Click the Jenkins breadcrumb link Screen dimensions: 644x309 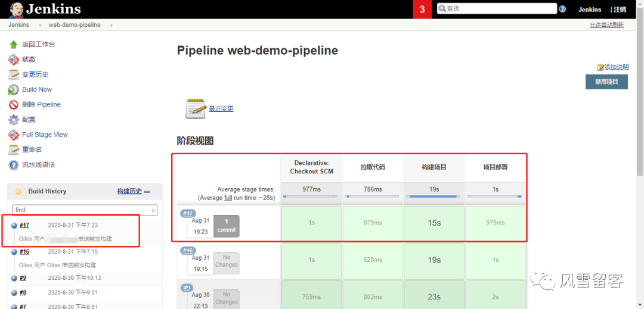(18, 25)
